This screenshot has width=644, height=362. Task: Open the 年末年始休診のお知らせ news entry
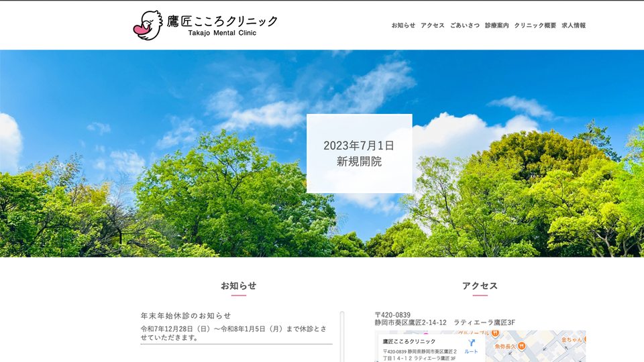tap(186, 315)
